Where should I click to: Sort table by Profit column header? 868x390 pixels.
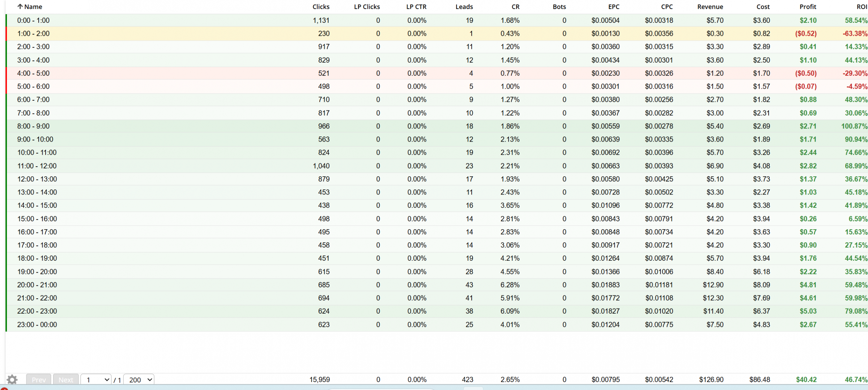point(808,7)
